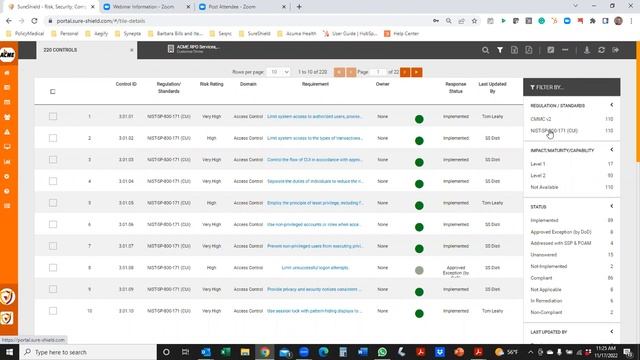Close the 220 Controls tab

coord(131,50)
